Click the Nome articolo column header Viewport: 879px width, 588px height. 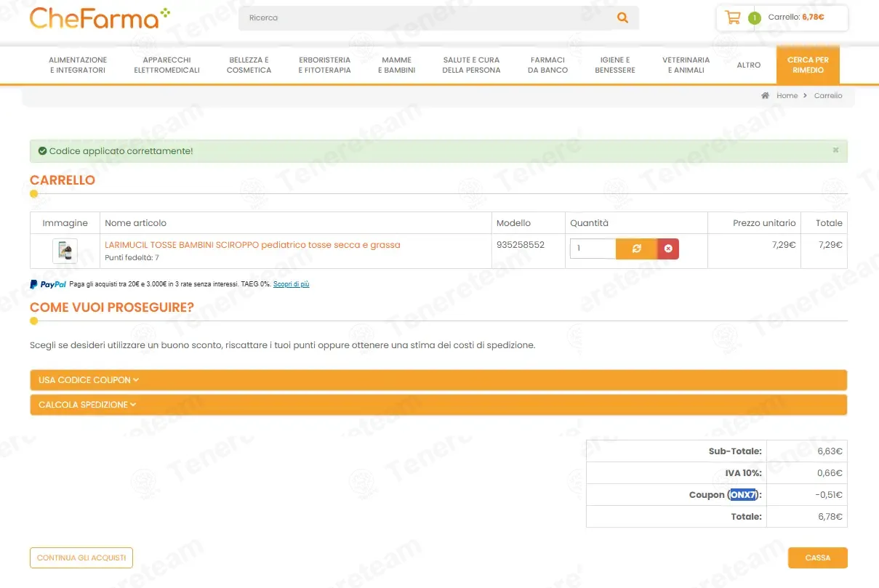point(135,223)
